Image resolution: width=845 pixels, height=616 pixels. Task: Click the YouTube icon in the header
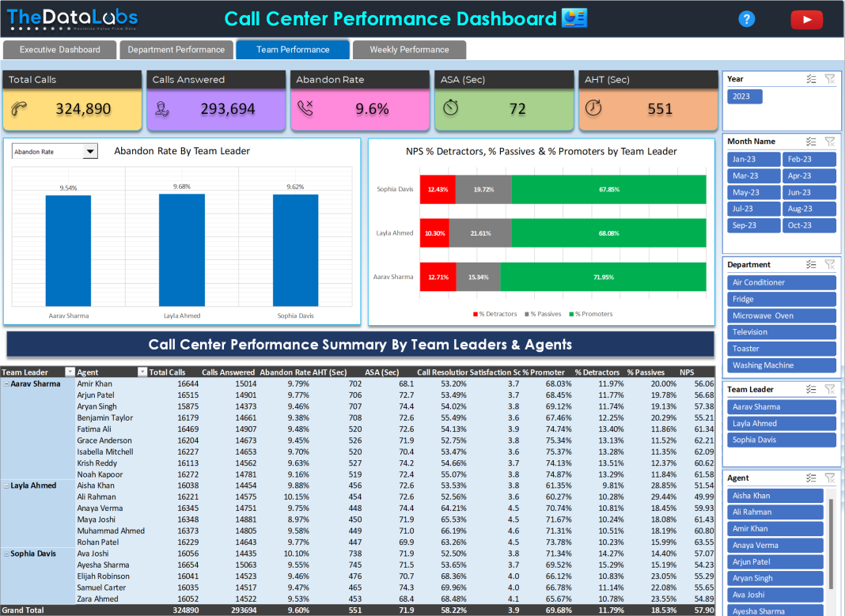click(x=806, y=18)
